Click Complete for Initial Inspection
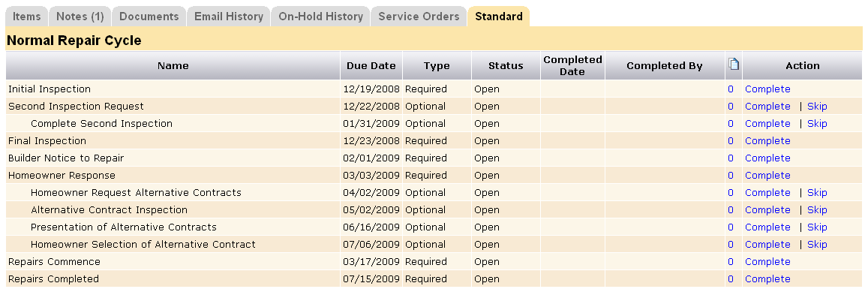 coord(767,89)
